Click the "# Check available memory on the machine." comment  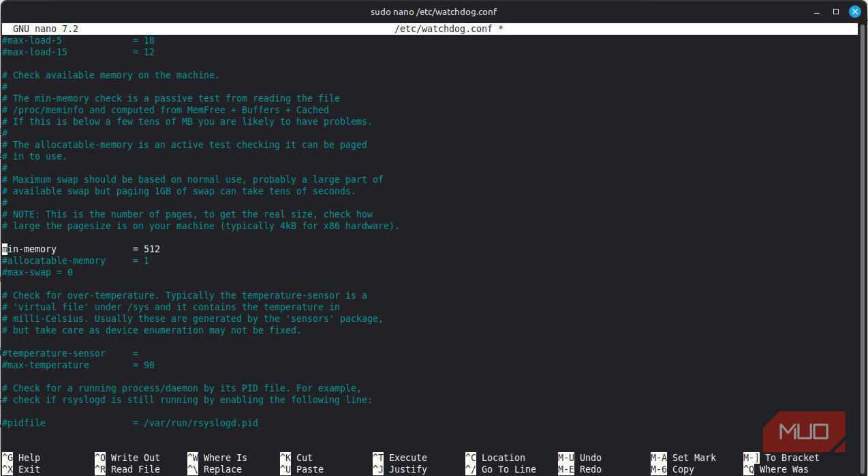[111, 75]
